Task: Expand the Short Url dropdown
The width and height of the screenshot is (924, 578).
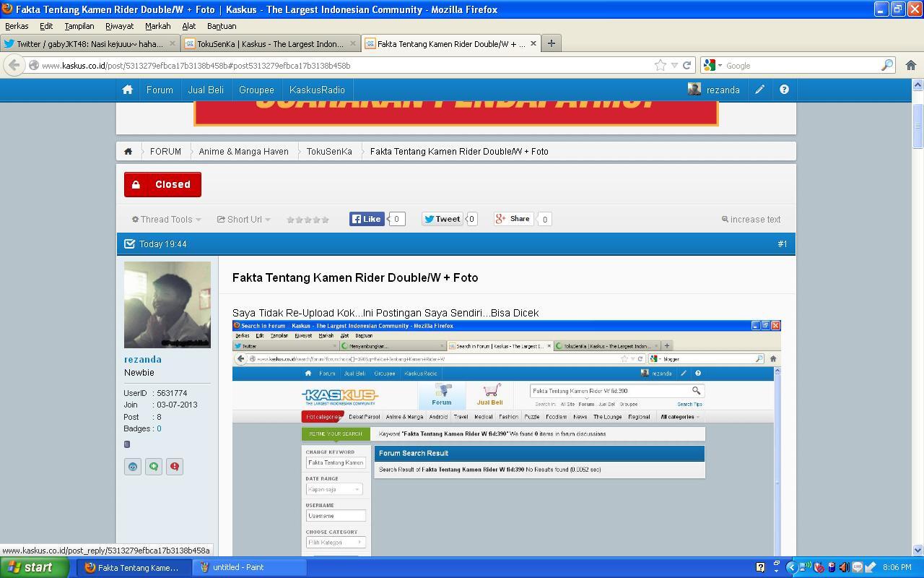Action: coord(244,220)
